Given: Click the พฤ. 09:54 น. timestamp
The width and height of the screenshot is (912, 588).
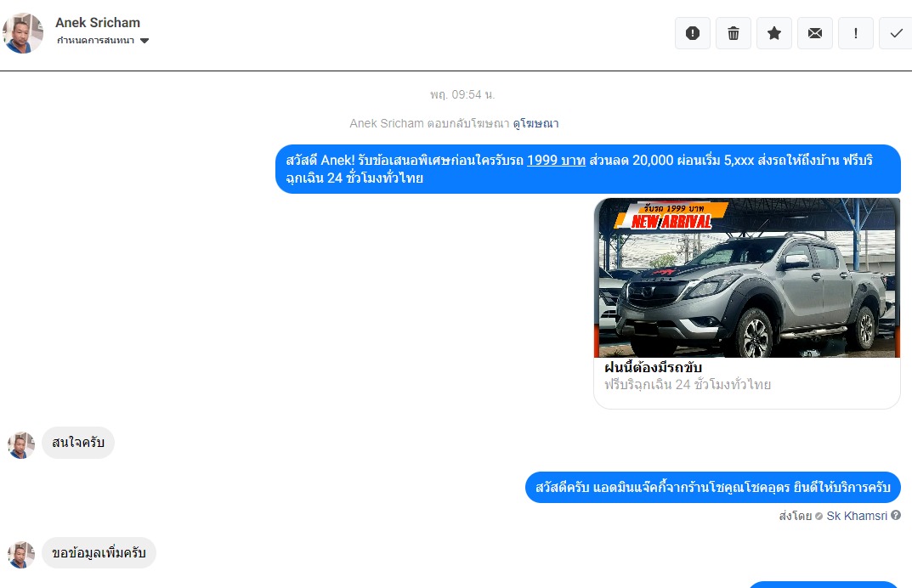Looking at the screenshot, I should click(x=462, y=94).
